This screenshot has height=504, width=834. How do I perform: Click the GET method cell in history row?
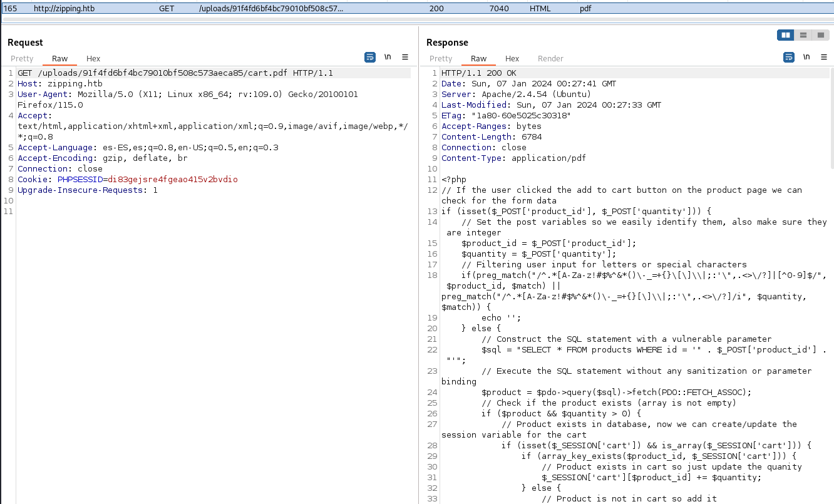click(x=167, y=9)
